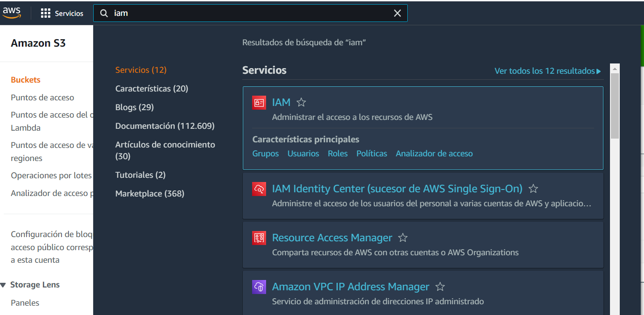Open the Servicios grid menu icon
Viewport: 644px width, 315px height.
[46, 13]
